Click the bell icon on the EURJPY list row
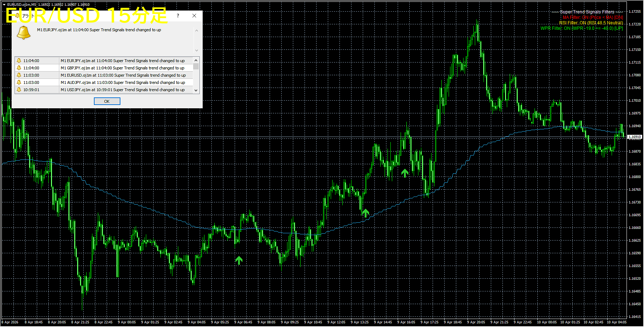This screenshot has height=327, width=644. coord(19,61)
